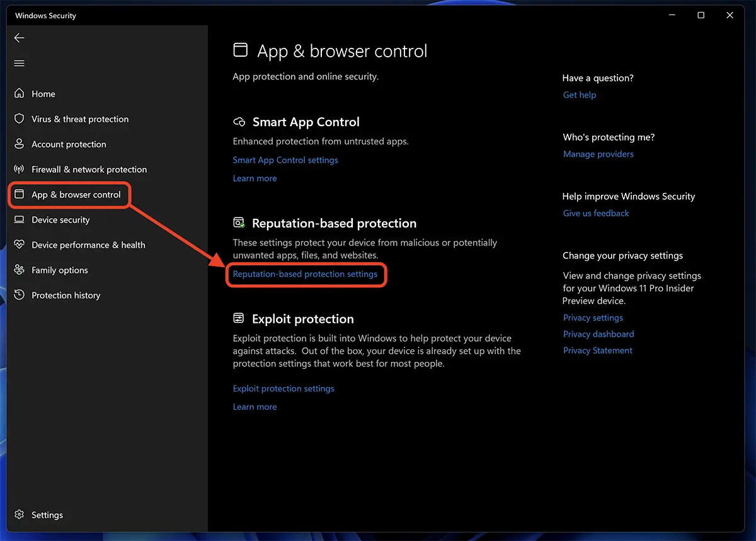Maximize the Windows Security window
The height and width of the screenshot is (541, 756).
[701, 15]
